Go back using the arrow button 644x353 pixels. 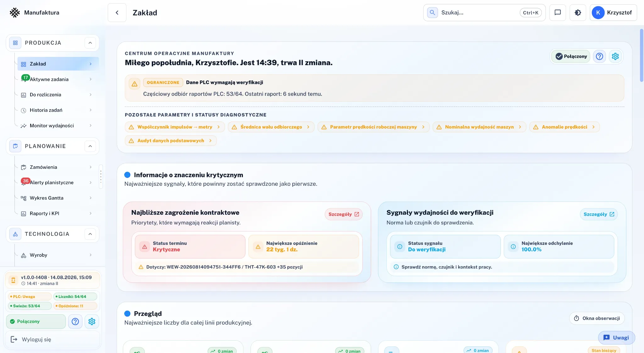point(117,13)
